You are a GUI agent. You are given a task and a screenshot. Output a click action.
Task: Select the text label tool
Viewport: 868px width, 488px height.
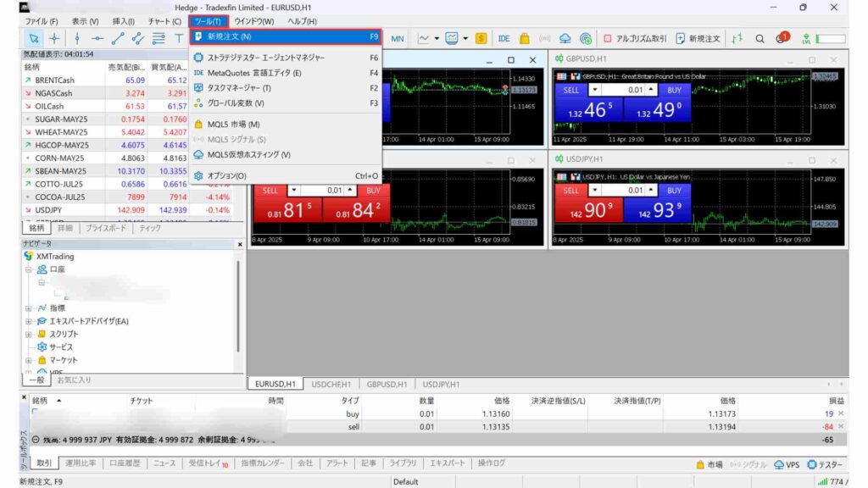click(179, 38)
